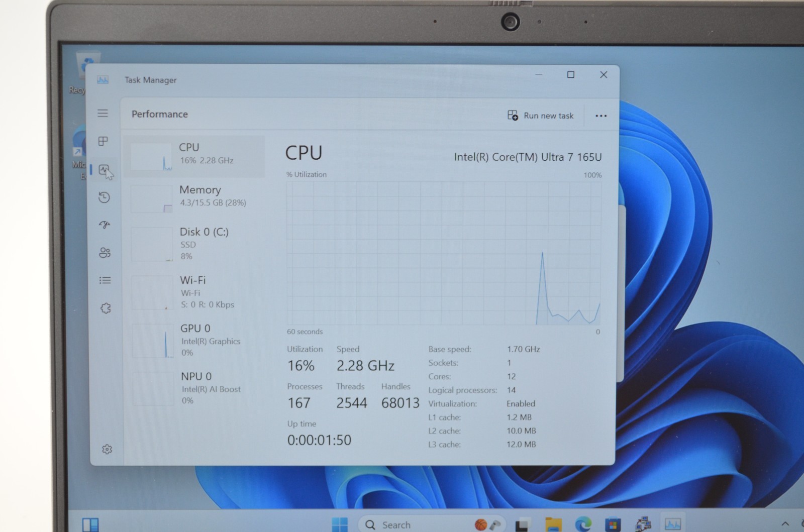The width and height of the screenshot is (804, 532).
Task: Select Disk 0 (C:) performance entry
Action: point(196,244)
